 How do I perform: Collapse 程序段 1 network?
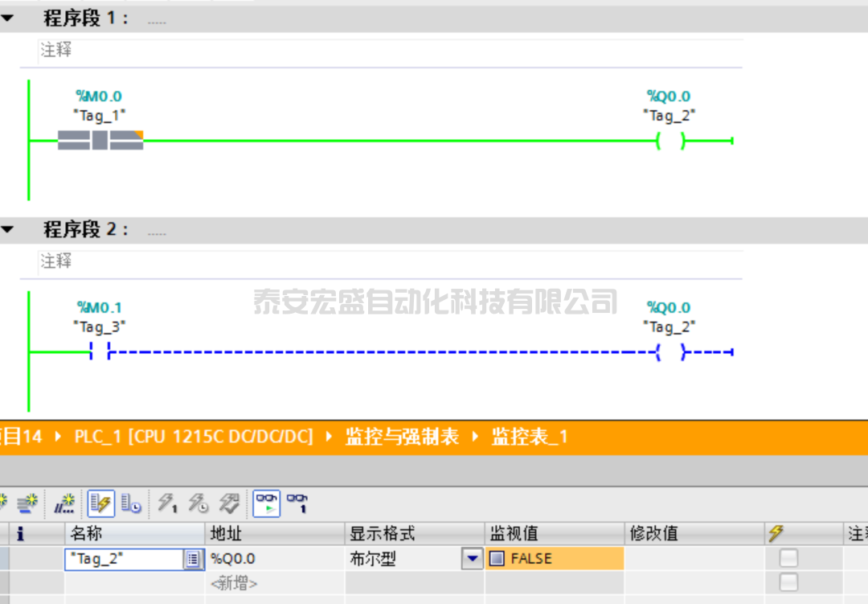[x=7, y=18]
